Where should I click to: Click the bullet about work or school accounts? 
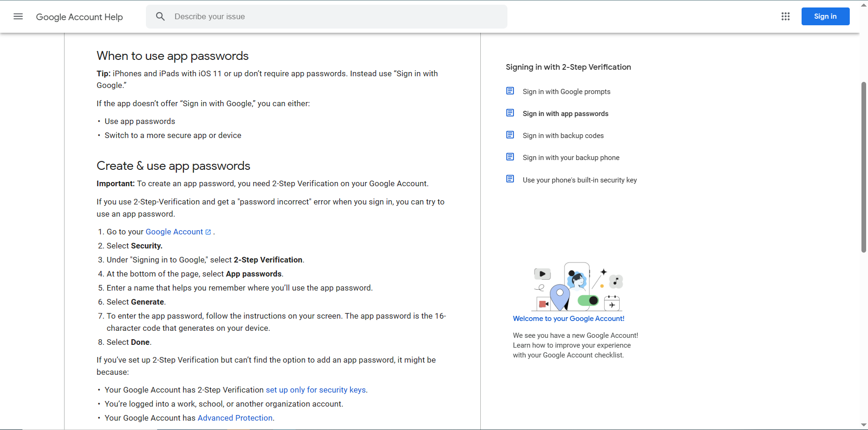point(224,404)
